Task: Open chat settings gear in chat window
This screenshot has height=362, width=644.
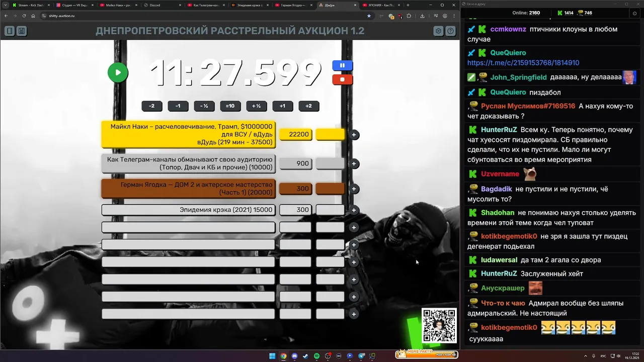Action: pyautogui.click(x=634, y=13)
